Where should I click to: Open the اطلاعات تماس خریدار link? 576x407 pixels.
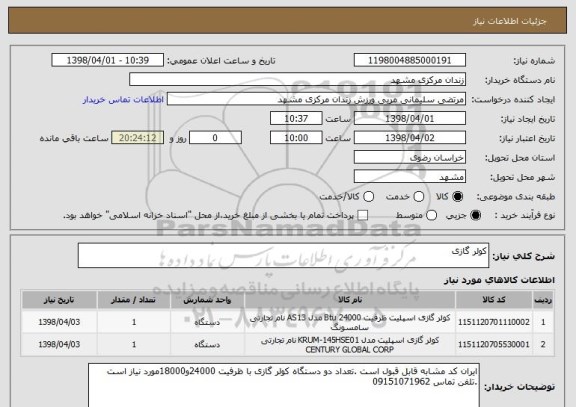(123, 100)
